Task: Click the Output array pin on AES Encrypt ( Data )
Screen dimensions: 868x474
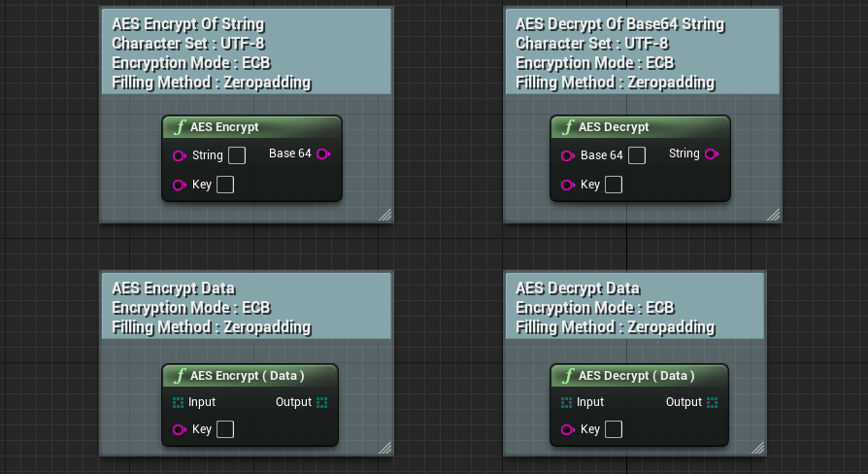Action: pyautogui.click(x=322, y=402)
